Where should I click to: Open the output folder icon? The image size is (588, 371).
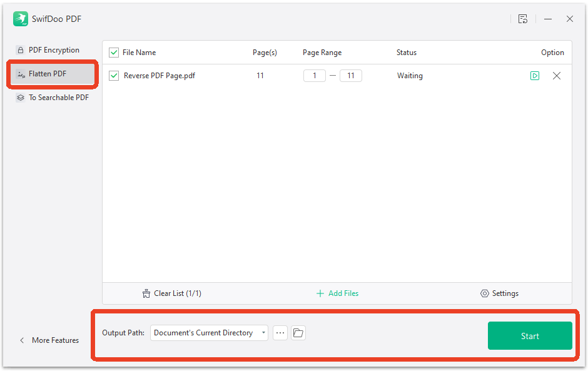[x=298, y=333]
